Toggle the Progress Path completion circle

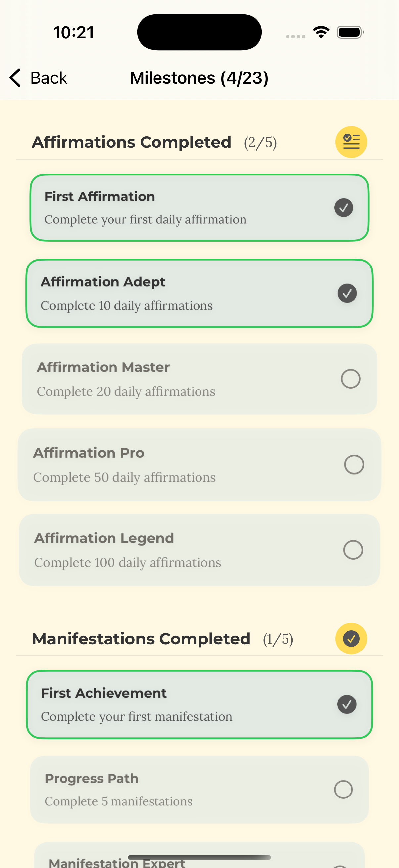343,790
